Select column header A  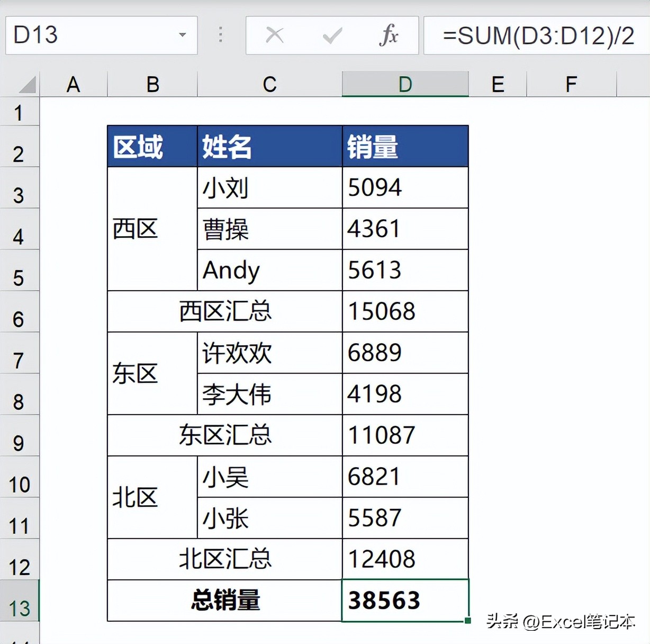coord(73,84)
